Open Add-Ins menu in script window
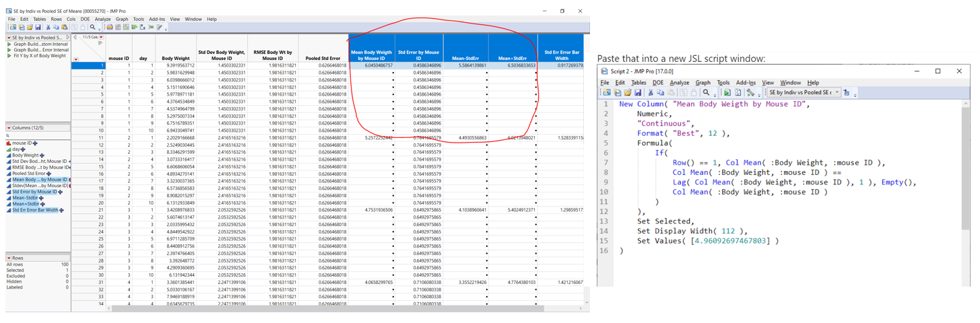 [x=746, y=83]
